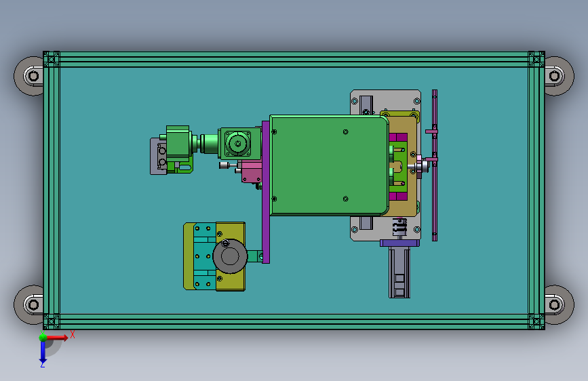
Task: Pick the lower-right caster wheel
Action: (559, 304)
